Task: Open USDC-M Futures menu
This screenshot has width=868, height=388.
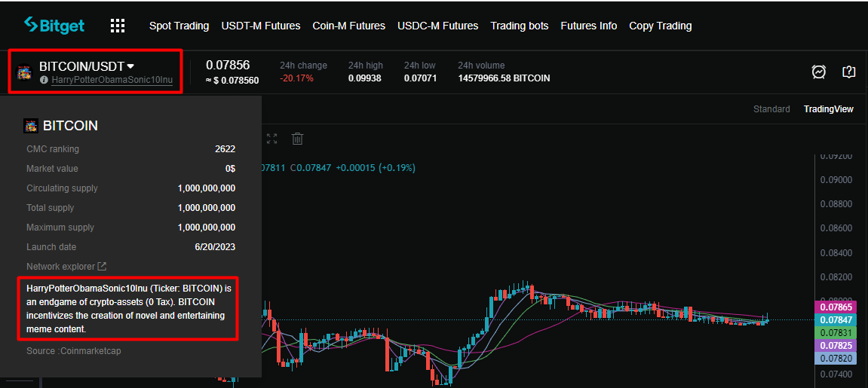Action: coord(438,26)
